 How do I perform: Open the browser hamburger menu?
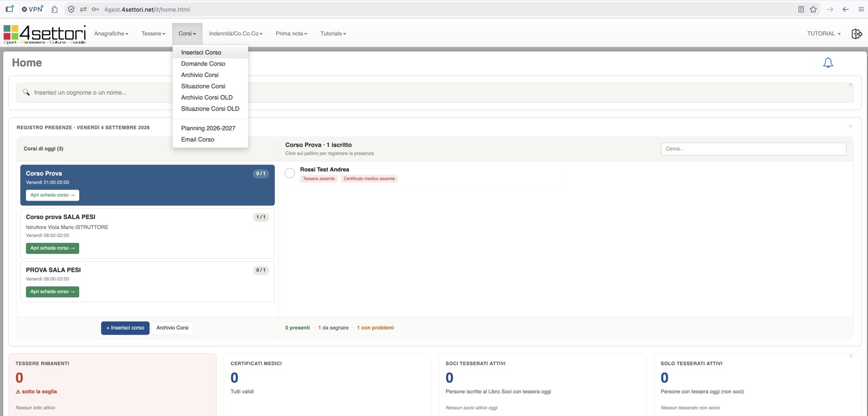tap(861, 9)
